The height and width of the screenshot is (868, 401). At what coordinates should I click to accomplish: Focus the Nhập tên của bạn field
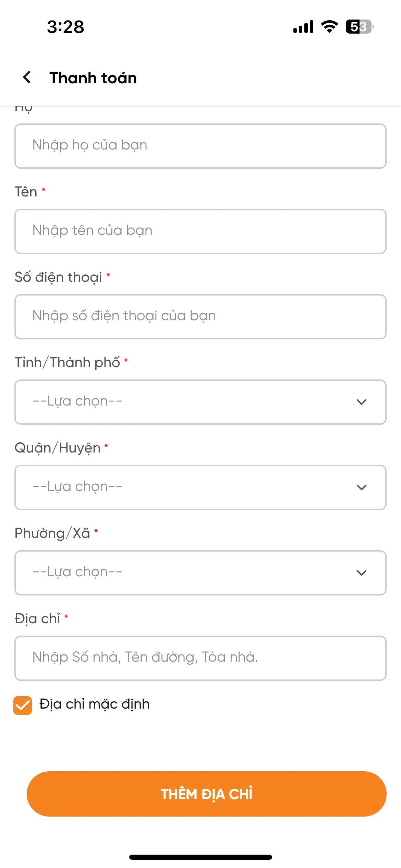click(x=200, y=231)
